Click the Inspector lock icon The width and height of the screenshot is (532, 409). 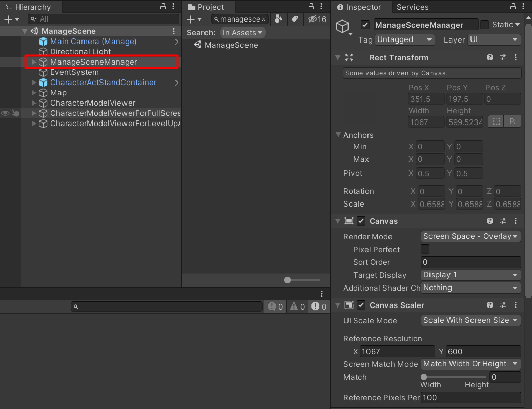513,7
